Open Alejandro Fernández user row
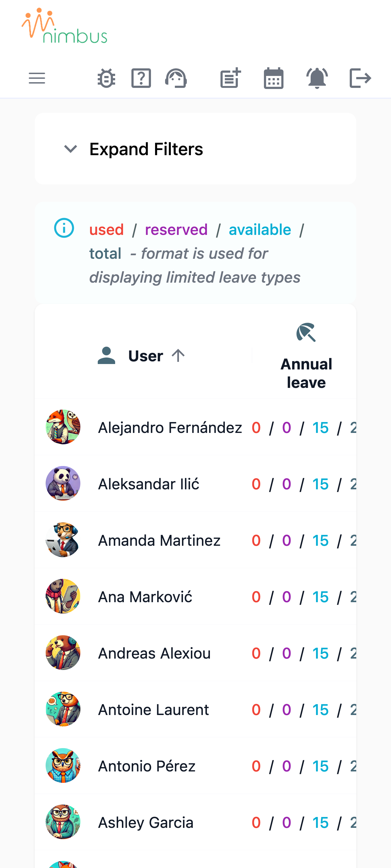This screenshot has width=391, height=868. (195, 427)
